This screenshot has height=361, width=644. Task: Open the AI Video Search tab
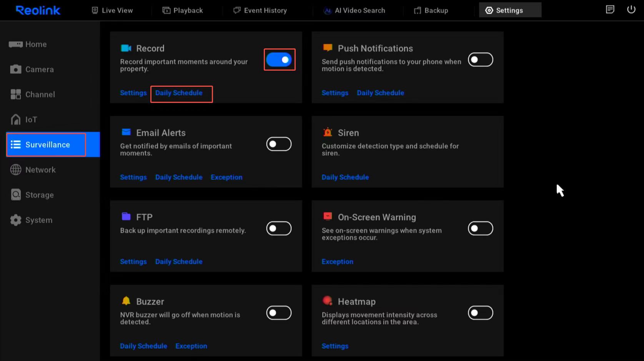point(354,10)
